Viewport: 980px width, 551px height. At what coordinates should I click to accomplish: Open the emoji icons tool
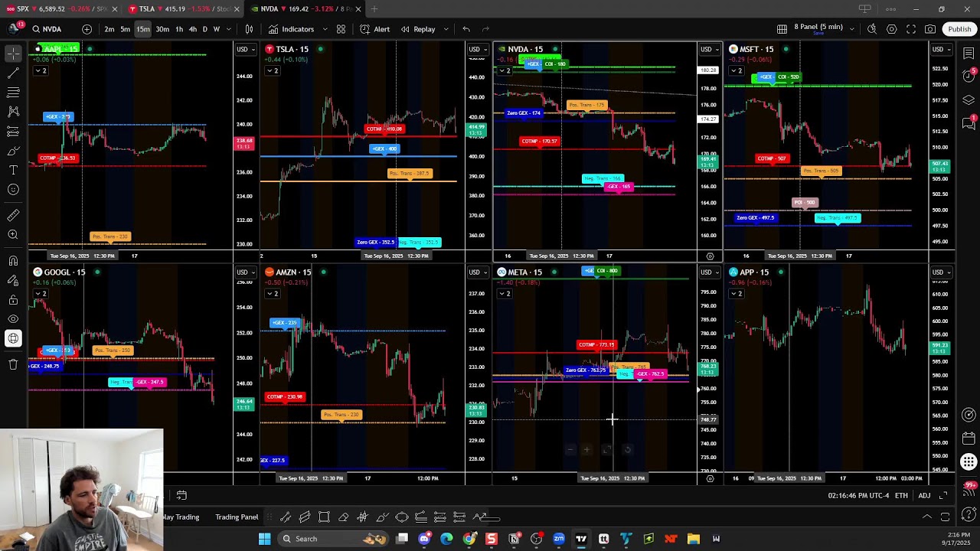coord(13,189)
